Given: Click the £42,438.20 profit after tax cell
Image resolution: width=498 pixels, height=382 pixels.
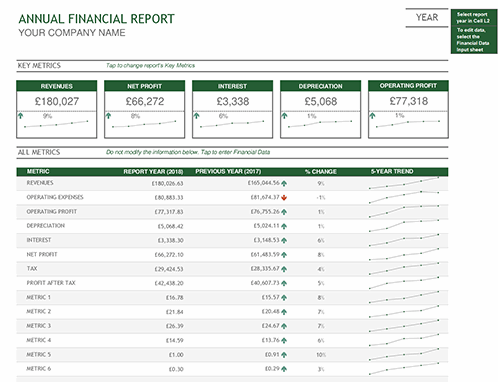Looking at the screenshot, I should click(x=169, y=283).
